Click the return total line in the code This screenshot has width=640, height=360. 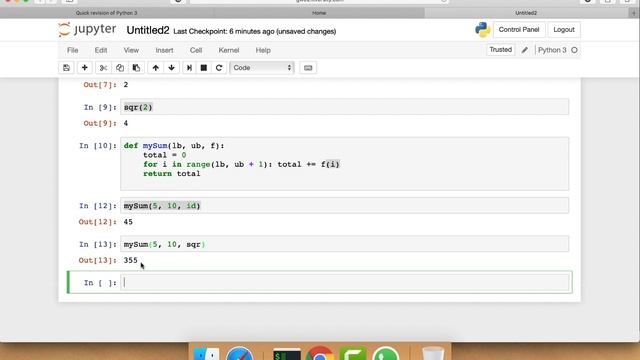[x=171, y=174]
